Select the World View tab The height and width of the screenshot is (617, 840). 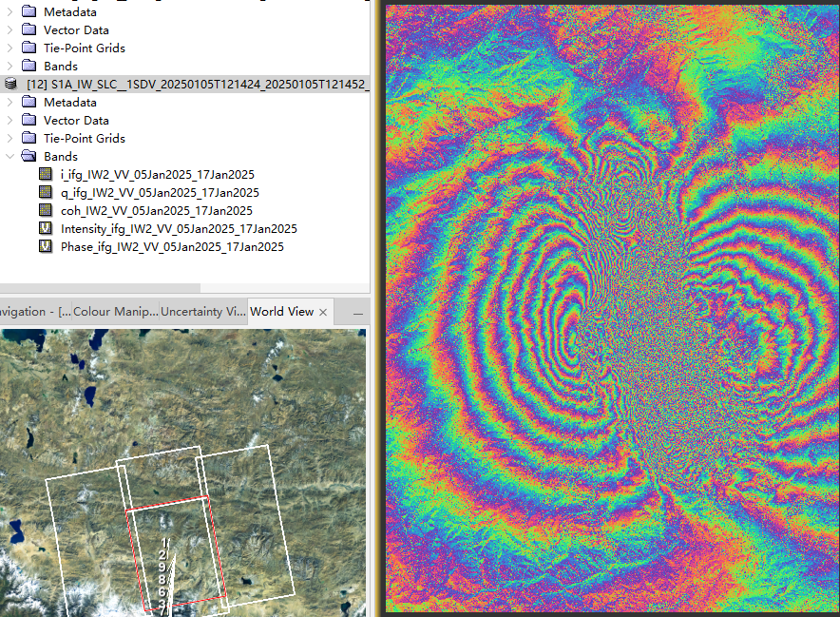pos(282,312)
